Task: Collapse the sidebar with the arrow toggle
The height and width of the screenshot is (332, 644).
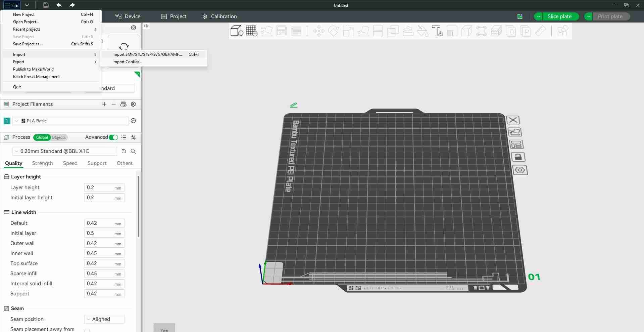Action: coord(146,26)
